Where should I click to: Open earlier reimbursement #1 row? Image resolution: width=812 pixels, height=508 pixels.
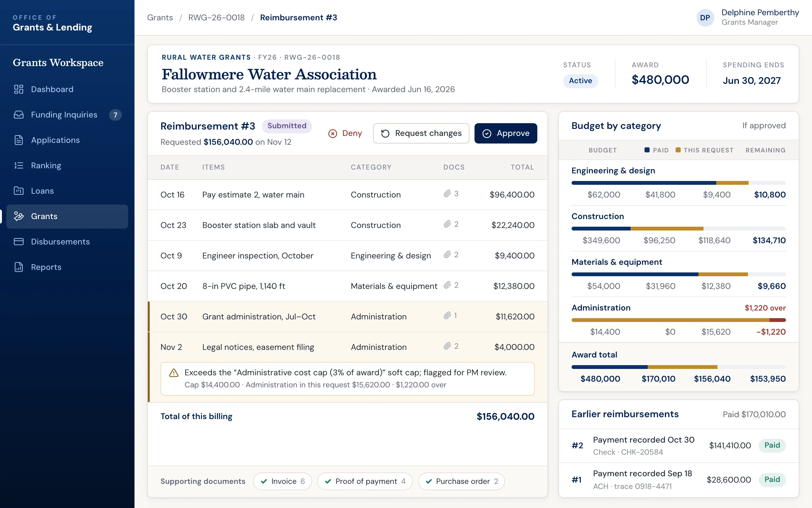[678, 480]
